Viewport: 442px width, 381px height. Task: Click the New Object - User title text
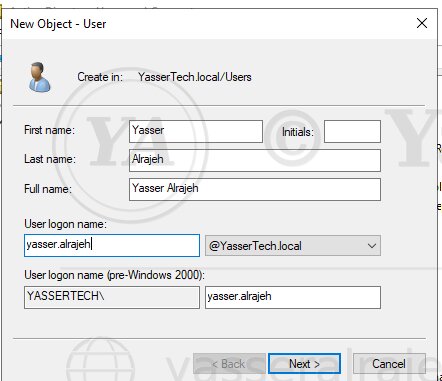click(x=58, y=24)
